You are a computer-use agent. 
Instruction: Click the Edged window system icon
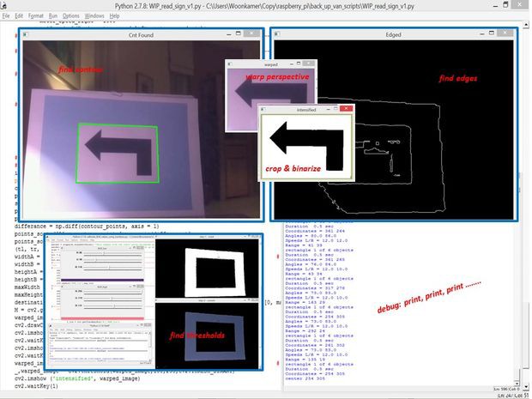[277, 34]
